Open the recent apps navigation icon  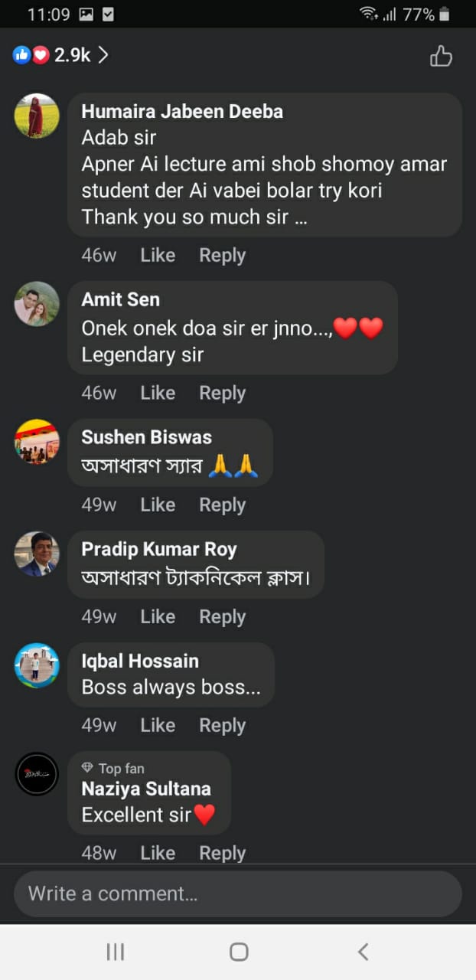point(115,952)
